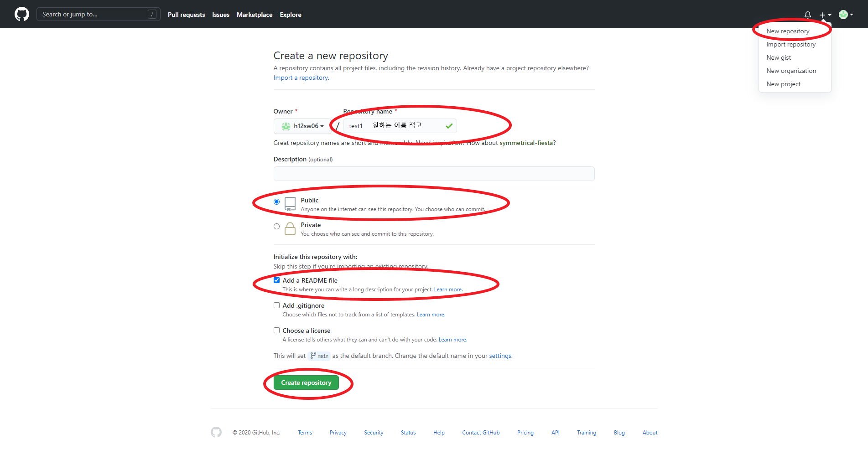Click the public repository book icon
This screenshot has height=460, width=868.
[290, 204]
